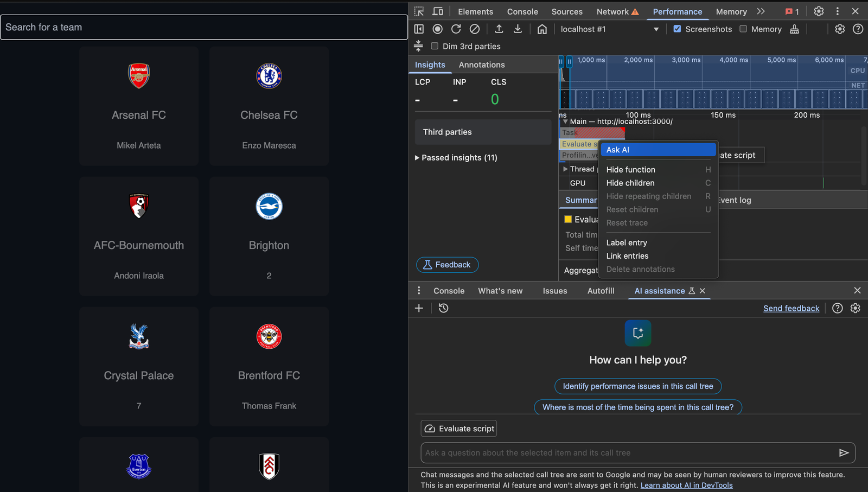The image size is (868, 492).
Task: Click the reload and record icon
Action: tap(456, 29)
